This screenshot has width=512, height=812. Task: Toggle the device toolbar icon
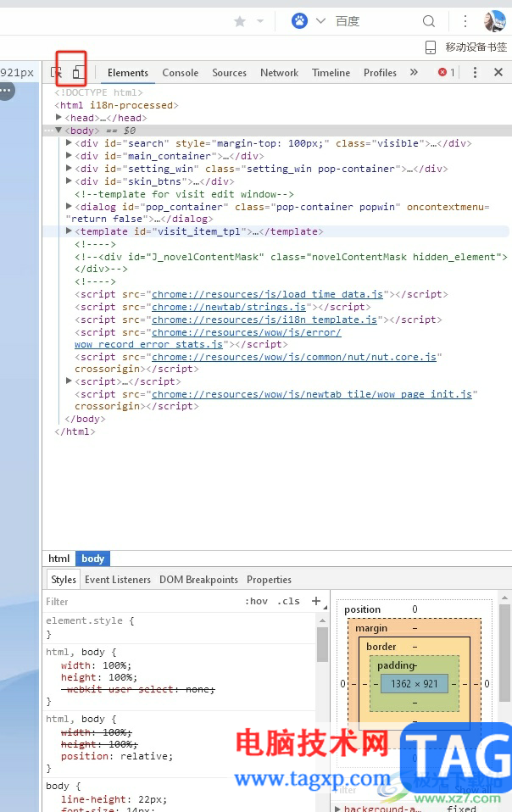click(x=77, y=73)
